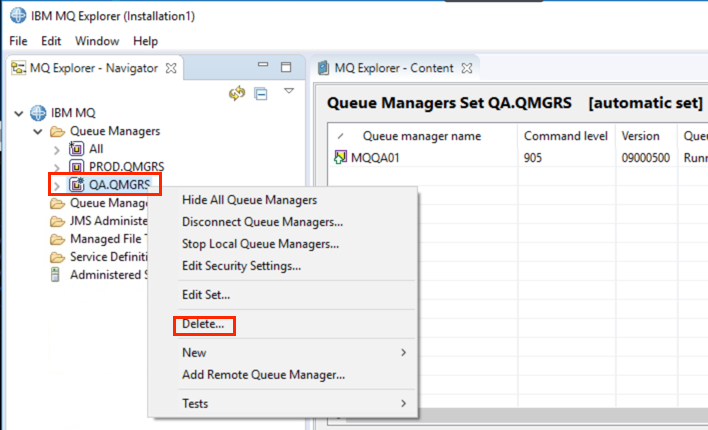
Task: Maximize the Navigator panel
Action: [x=286, y=67]
